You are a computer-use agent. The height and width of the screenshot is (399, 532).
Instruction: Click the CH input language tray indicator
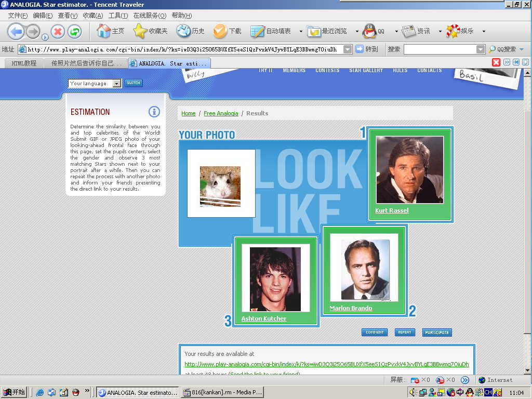(488, 393)
